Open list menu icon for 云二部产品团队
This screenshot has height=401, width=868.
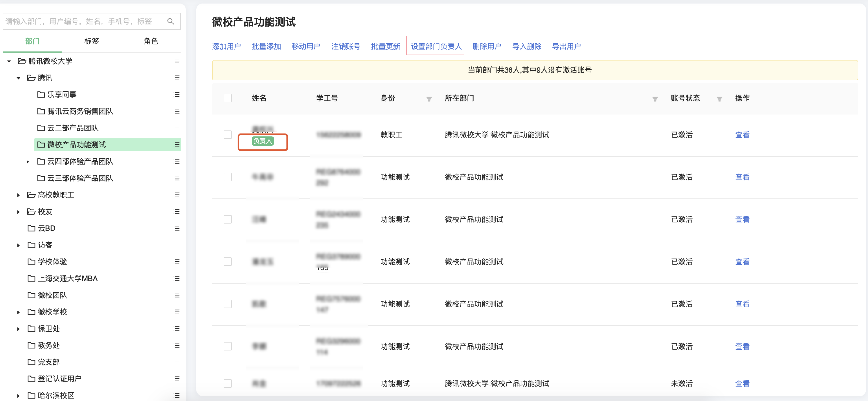(x=176, y=128)
